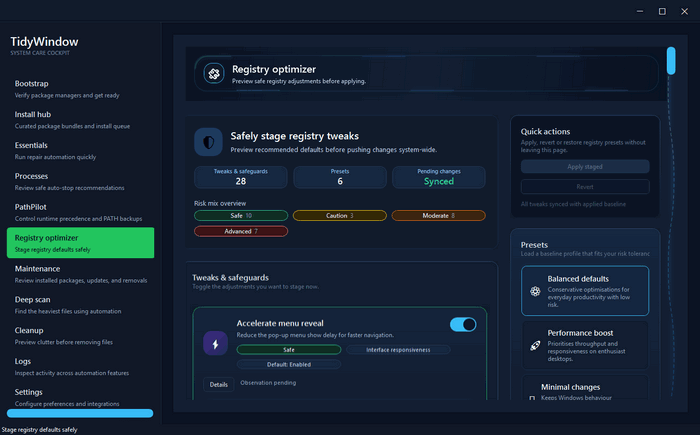Open Details for Accelerate menu reveal
This screenshot has height=435, width=700.
click(x=219, y=385)
